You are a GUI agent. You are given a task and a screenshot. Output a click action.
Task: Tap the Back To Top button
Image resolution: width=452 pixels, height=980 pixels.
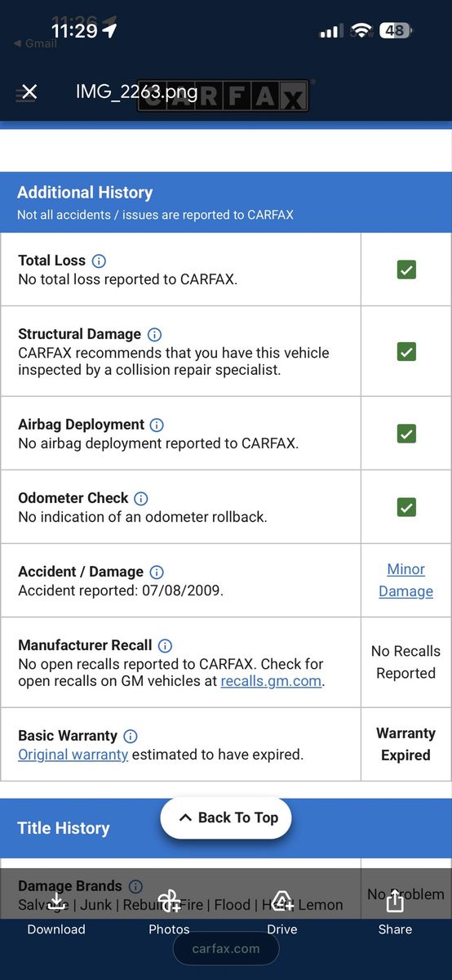[226, 817]
